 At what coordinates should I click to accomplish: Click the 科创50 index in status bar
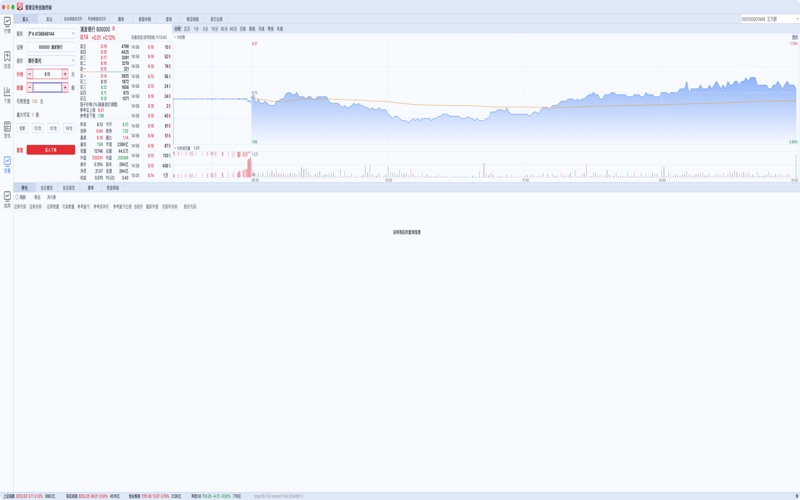[x=216, y=496]
